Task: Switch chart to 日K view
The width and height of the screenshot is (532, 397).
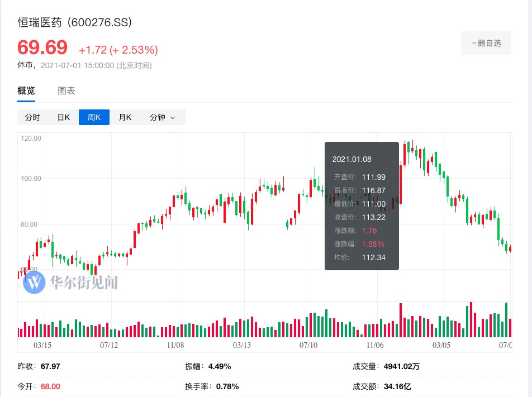Action: pos(64,117)
